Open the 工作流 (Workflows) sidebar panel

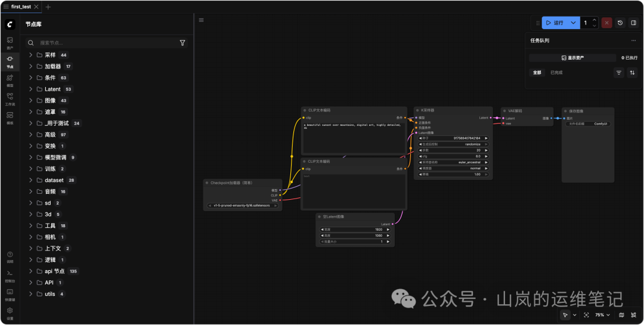click(10, 98)
